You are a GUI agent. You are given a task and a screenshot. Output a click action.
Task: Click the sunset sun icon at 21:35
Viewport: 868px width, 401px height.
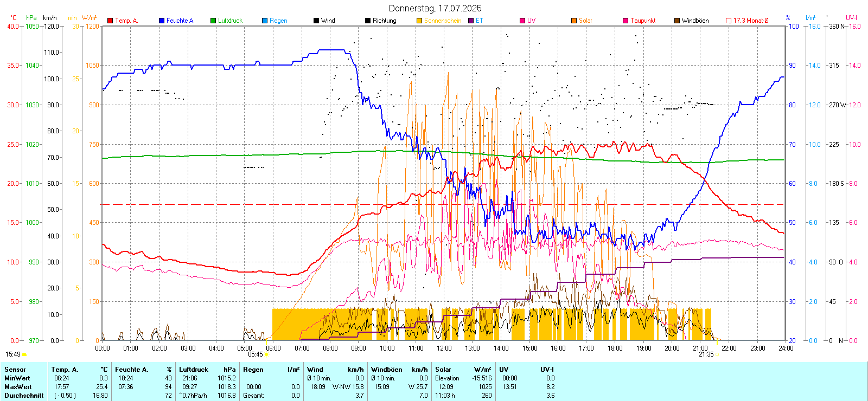click(x=717, y=354)
